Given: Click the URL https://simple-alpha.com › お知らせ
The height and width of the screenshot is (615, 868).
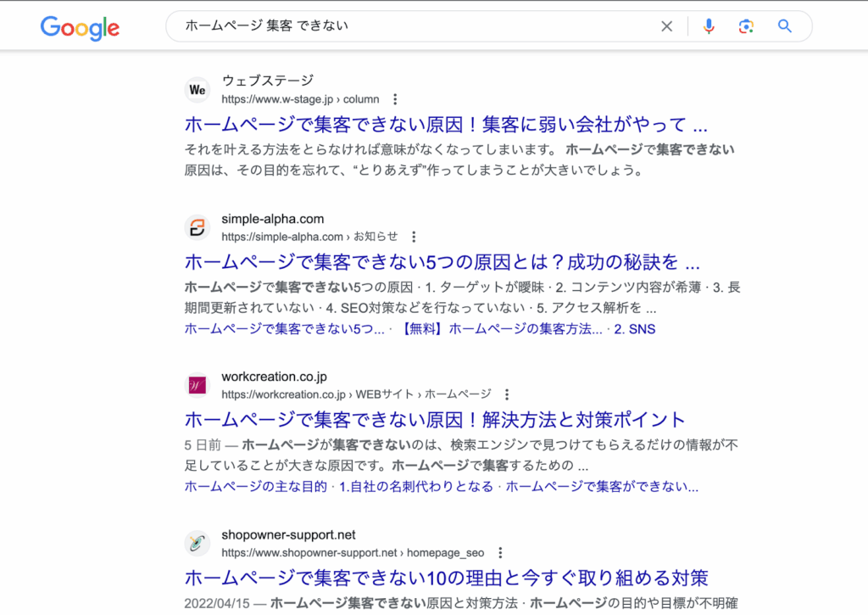Looking at the screenshot, I should 309,237.
